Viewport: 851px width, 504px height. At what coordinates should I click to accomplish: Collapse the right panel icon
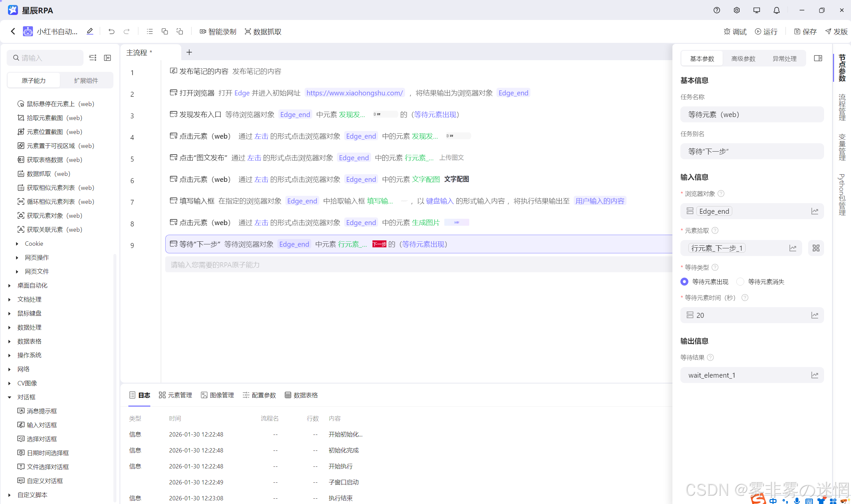(818, 59)
